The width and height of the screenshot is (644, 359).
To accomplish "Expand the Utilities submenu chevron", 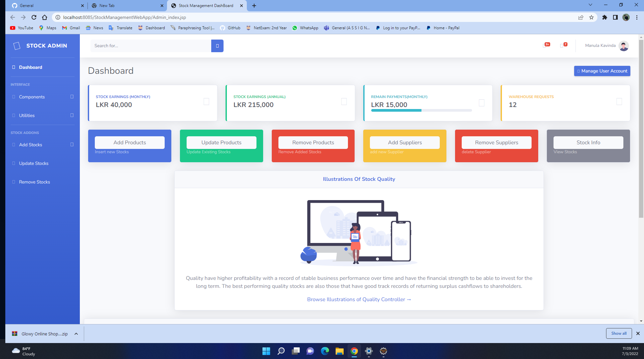I will coord(72,115).
